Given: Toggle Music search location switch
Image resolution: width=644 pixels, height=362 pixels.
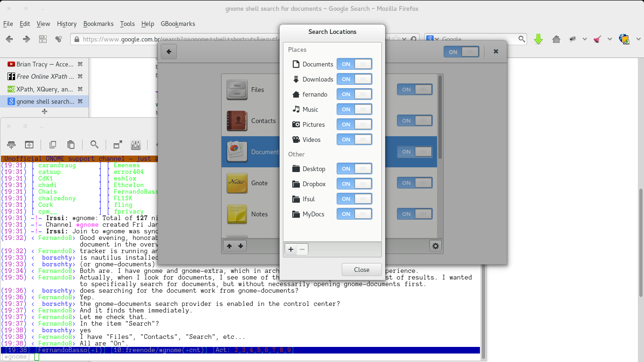Looking at the screenshot, I should click(x=354, y=109).
